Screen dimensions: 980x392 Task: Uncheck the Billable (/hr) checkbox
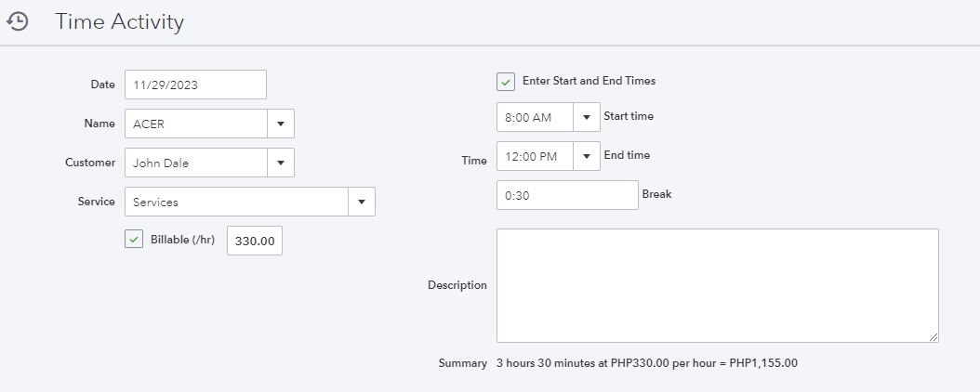click(134, 240)
